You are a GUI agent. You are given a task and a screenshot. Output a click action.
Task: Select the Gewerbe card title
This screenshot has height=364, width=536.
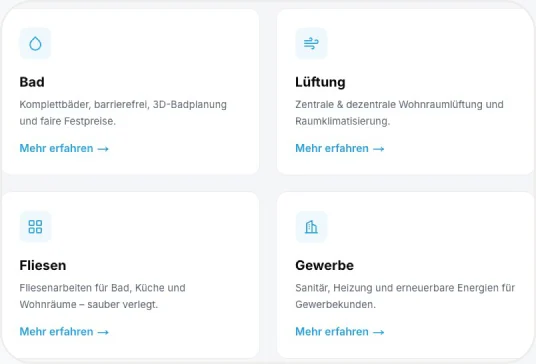pos(324,265)
